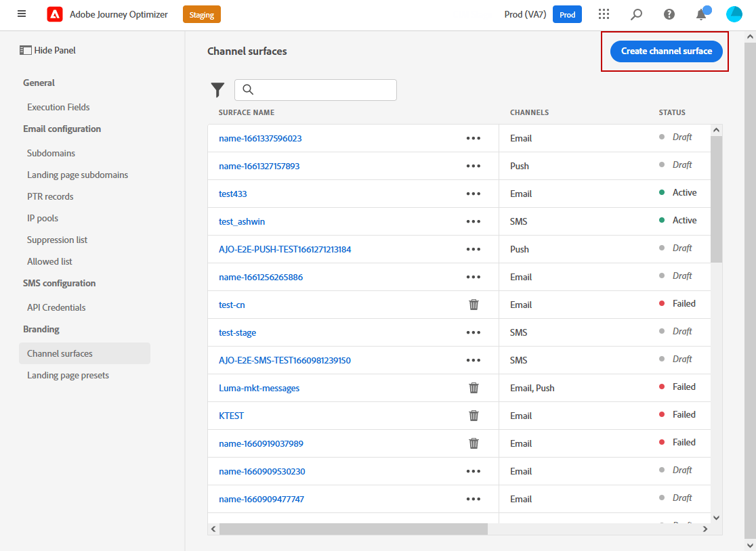756x551 pixels.
Task: Delete the KTEST surface via trash icon
Action: (474, 415)
